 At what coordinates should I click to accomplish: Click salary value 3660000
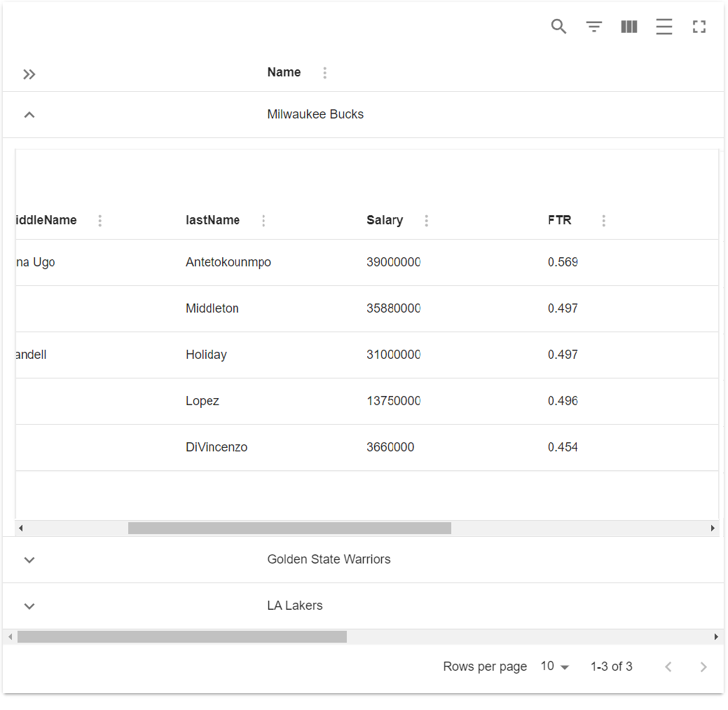(390, 447)
